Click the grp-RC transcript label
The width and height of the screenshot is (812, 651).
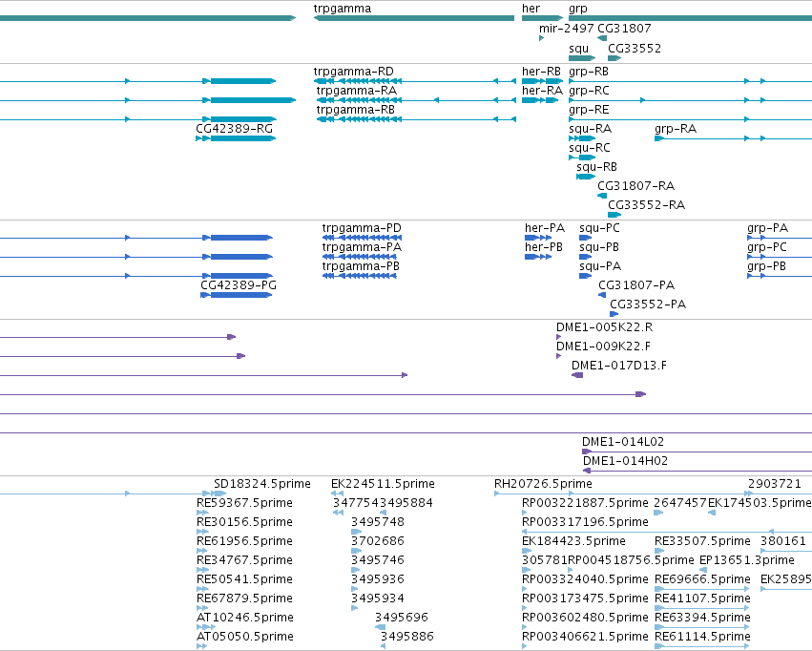[x=590, y=91]
